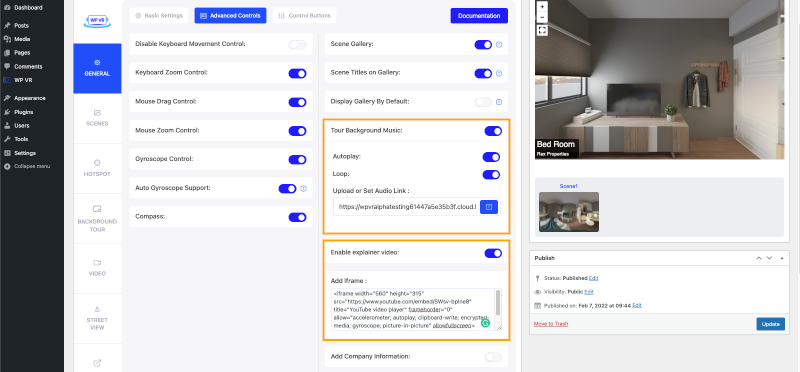
Task: Toggle Gyroscope Control
Action: [x=297, y=160]
